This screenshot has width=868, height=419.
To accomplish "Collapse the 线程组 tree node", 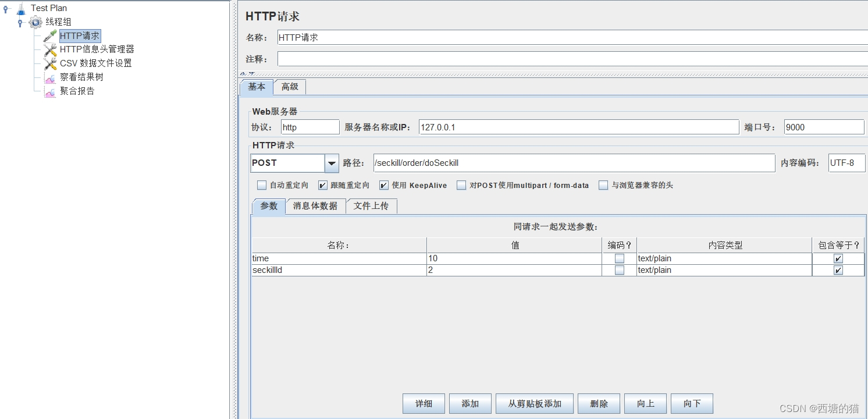I will click(20, 22).
